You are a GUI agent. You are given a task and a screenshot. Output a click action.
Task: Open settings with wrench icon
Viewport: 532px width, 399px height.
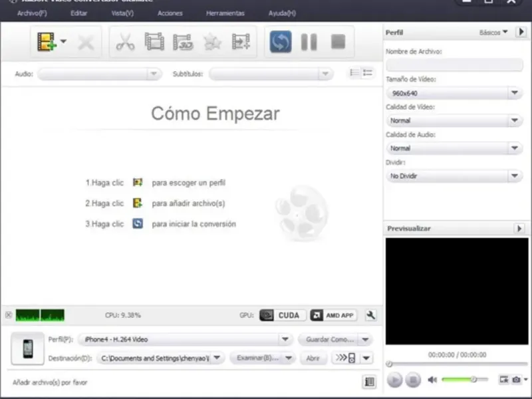point(371,315)
